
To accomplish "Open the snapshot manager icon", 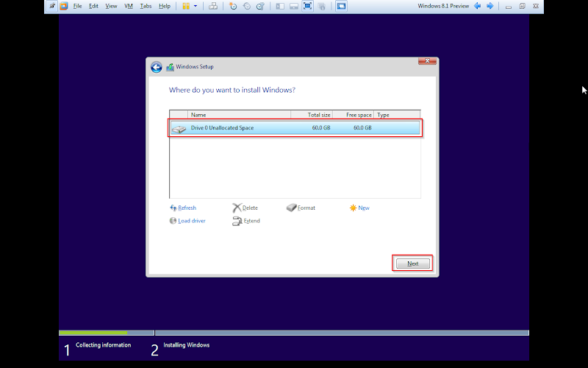I will tap(260, 6).
